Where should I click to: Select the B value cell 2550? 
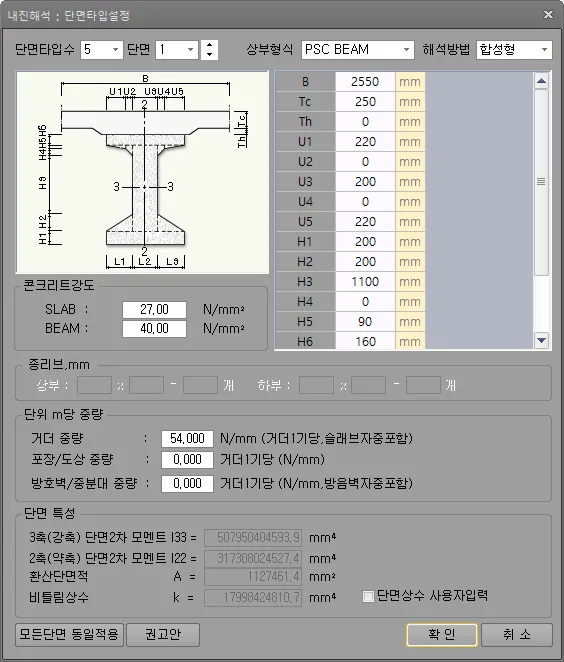(365, 81)
